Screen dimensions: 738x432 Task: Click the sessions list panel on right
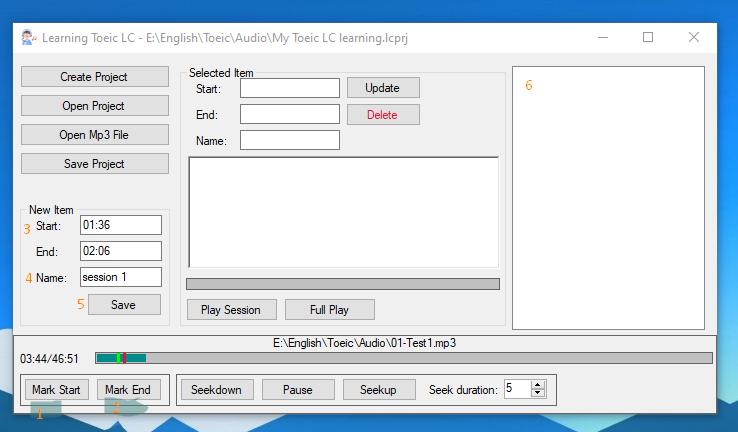pos(609,198)
